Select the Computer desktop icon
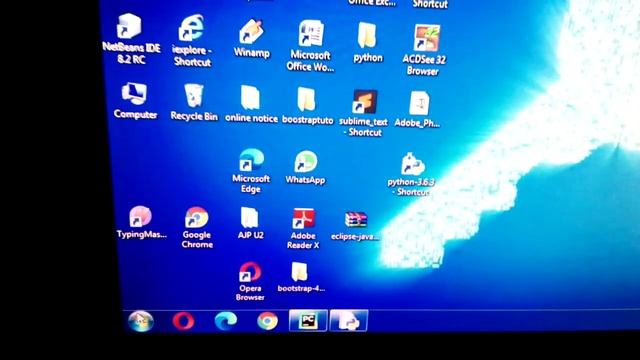This screenshot has width=640, height=360. pos(134,94)
